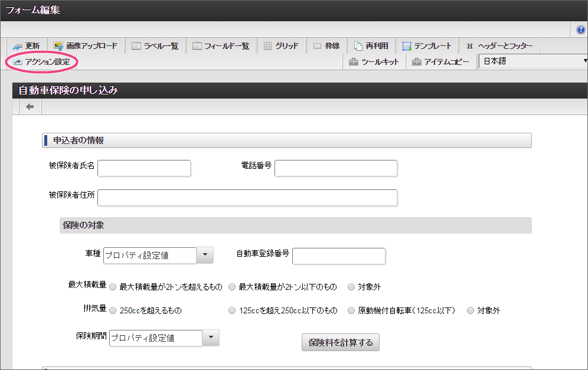
Task: Open the 日本語 language dropdown
Action: click(533, 61)
